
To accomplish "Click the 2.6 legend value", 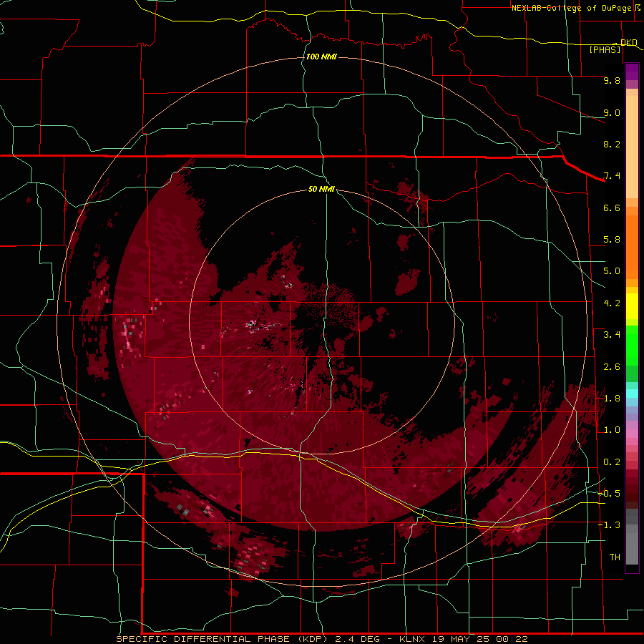I will tap(612, 367).
